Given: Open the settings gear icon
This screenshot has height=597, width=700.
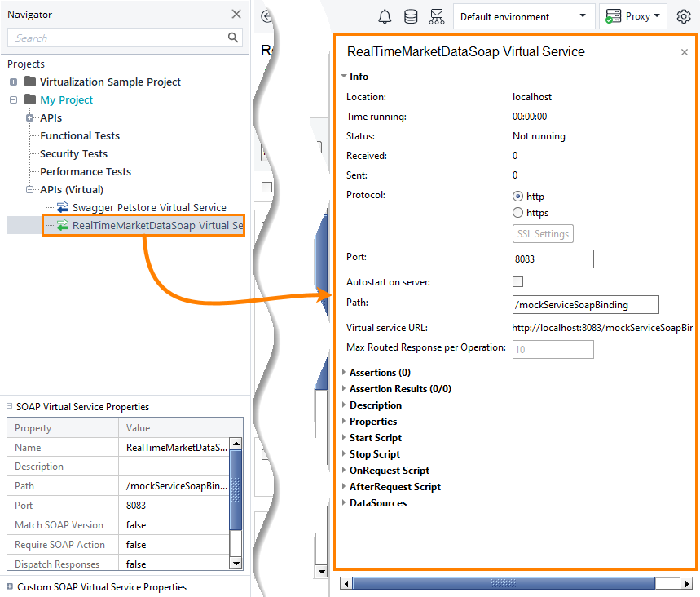Looking at the screenshot, I should tap(683, 16).
